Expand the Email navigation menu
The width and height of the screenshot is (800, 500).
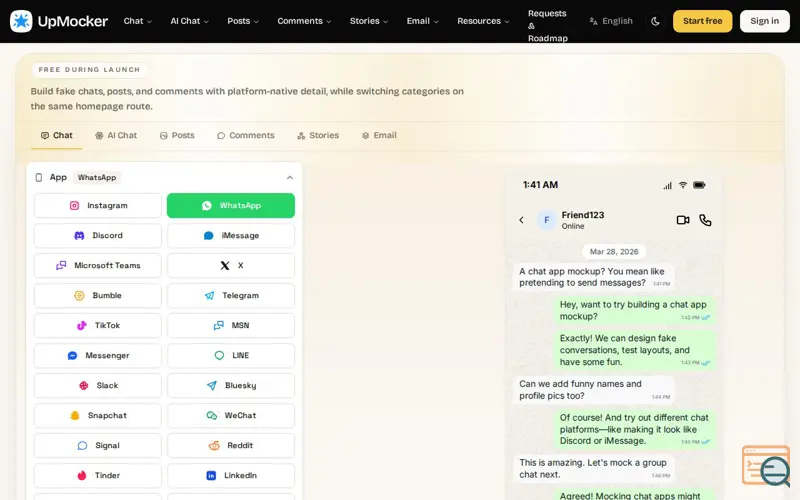coord(422,21)
